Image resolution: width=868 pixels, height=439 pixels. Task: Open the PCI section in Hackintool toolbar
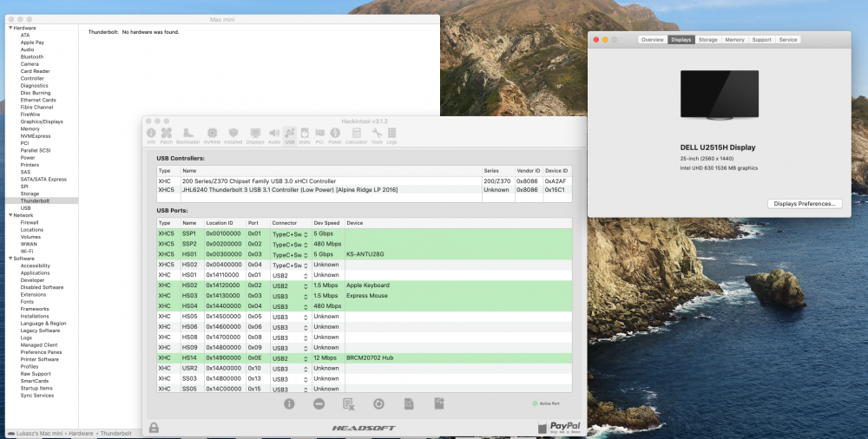click(319, 135)
